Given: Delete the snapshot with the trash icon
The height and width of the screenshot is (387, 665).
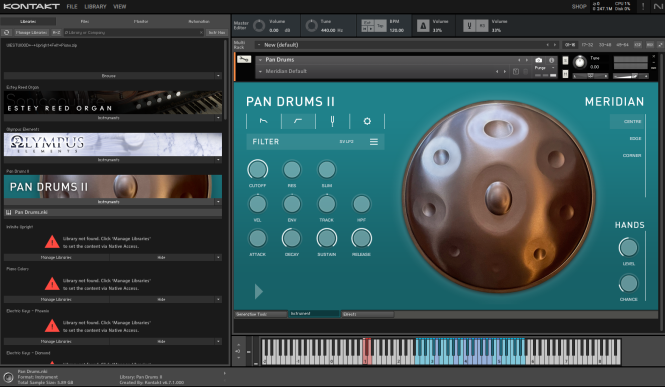Looking at the screenshot, I should 525,71.
